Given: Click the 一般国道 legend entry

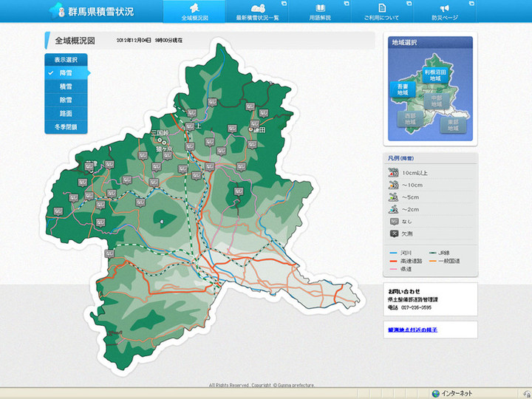Looking at the screenshot, I should pos(444,261).
